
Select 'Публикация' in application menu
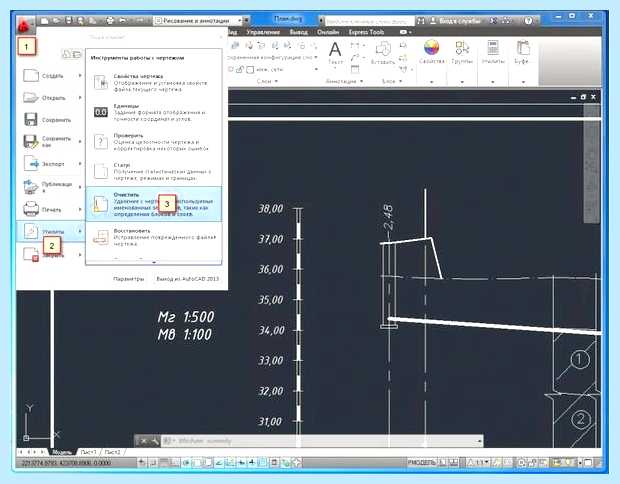click(50, 187)
